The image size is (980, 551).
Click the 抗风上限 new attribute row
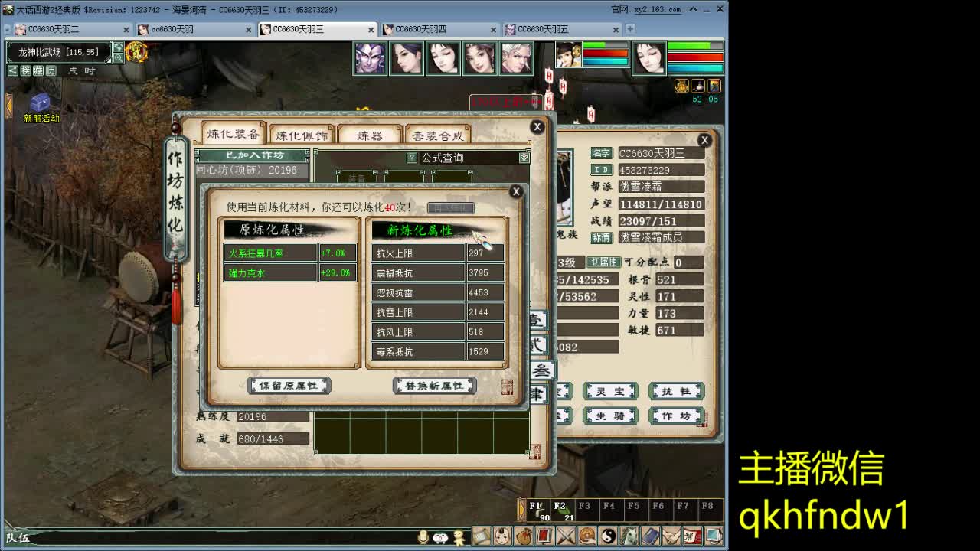coord(439,332)
